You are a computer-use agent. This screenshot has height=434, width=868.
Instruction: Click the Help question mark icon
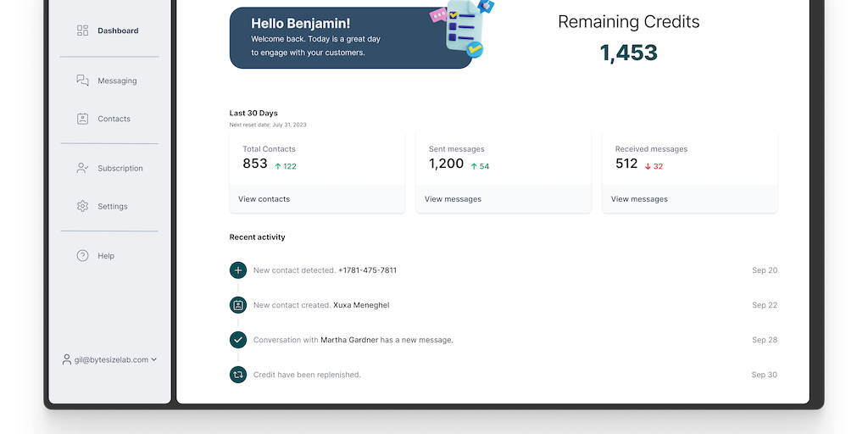(82, 255)
